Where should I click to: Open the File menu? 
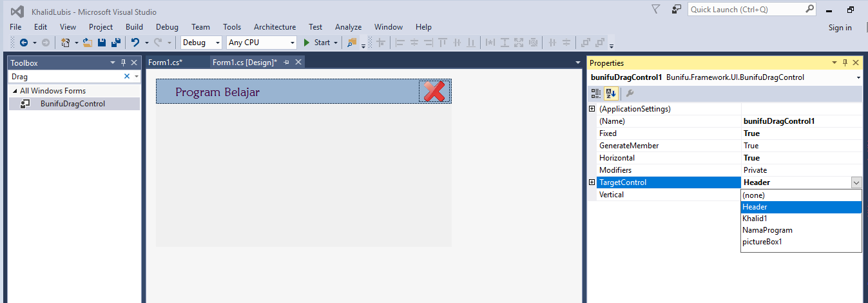(x=15, y=27)
